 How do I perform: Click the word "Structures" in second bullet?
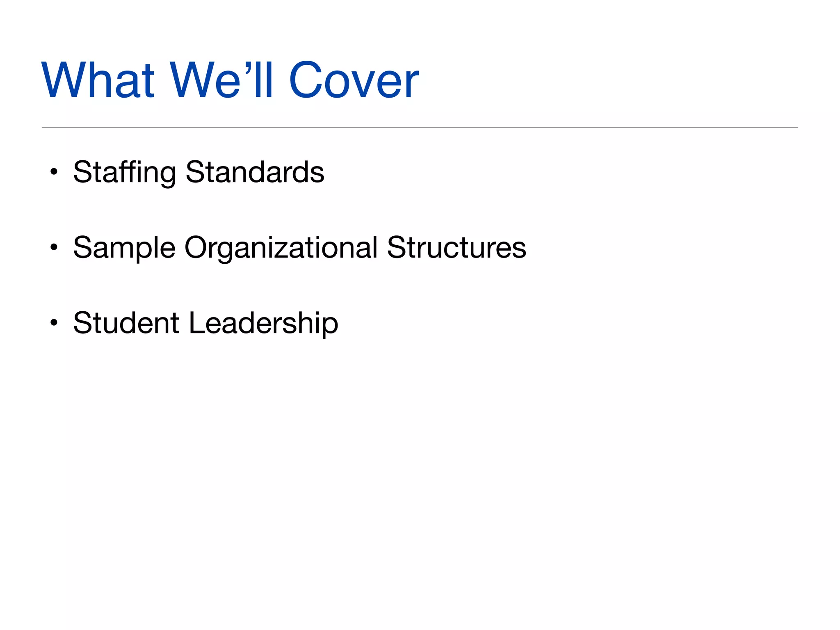point(456,248)
